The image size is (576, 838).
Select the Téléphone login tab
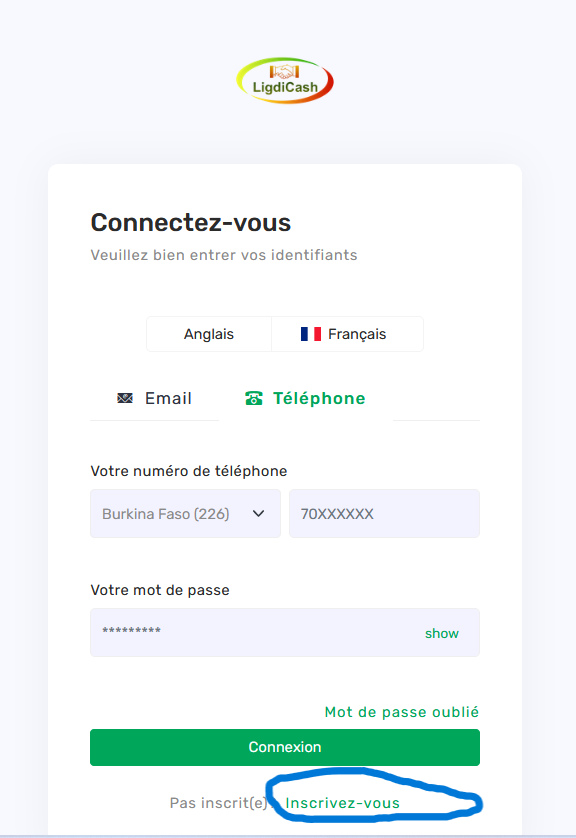click(306, 399)
